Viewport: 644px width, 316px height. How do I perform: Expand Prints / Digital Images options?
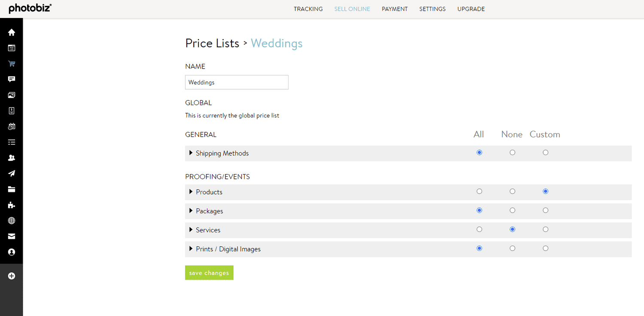(191, 249)
